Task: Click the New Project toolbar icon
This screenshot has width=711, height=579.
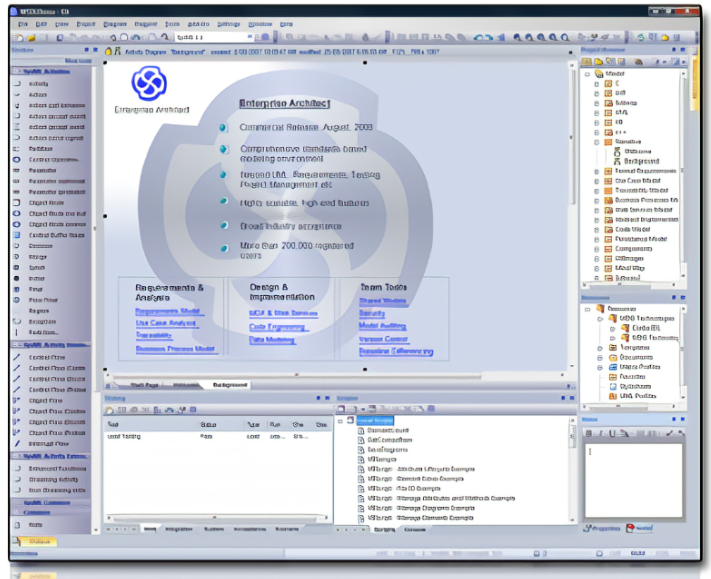Action: (x=19, y=38)
